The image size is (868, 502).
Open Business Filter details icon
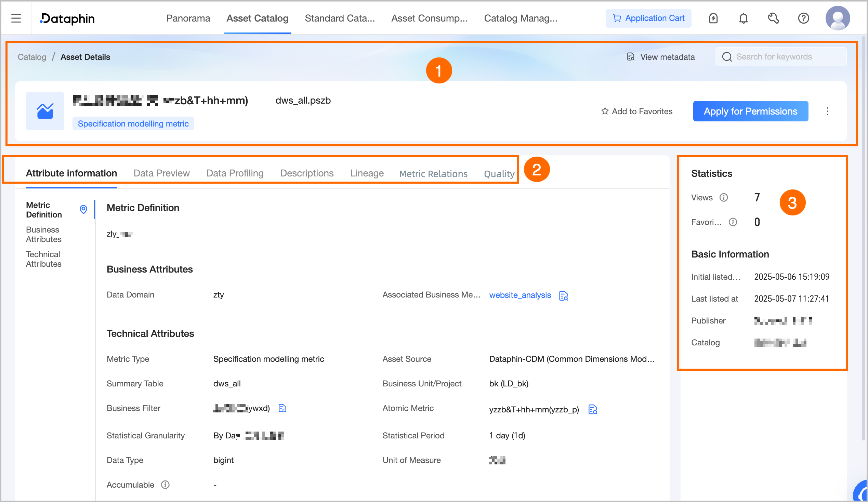[x=282, y=408]
